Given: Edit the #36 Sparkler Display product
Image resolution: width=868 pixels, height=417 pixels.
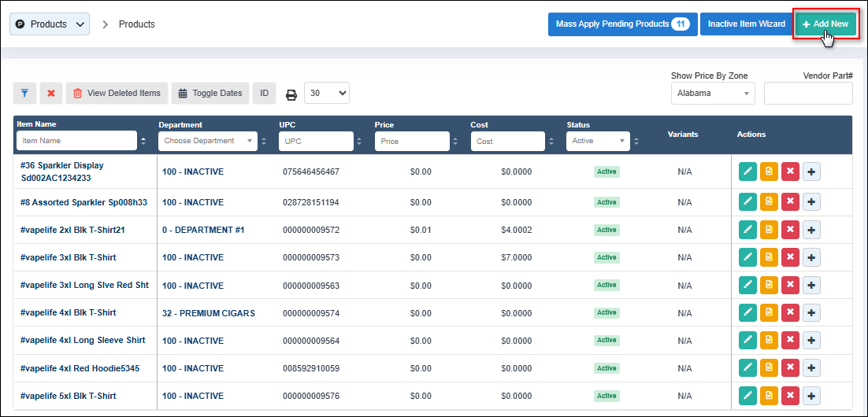Looking at the screenshot, I should pos(747,172).
